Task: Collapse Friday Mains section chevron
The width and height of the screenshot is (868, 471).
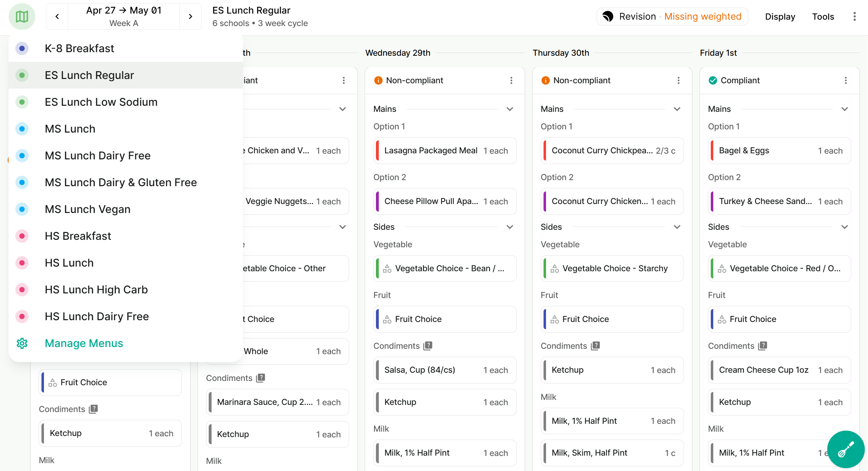Action: tap(844, 109)
